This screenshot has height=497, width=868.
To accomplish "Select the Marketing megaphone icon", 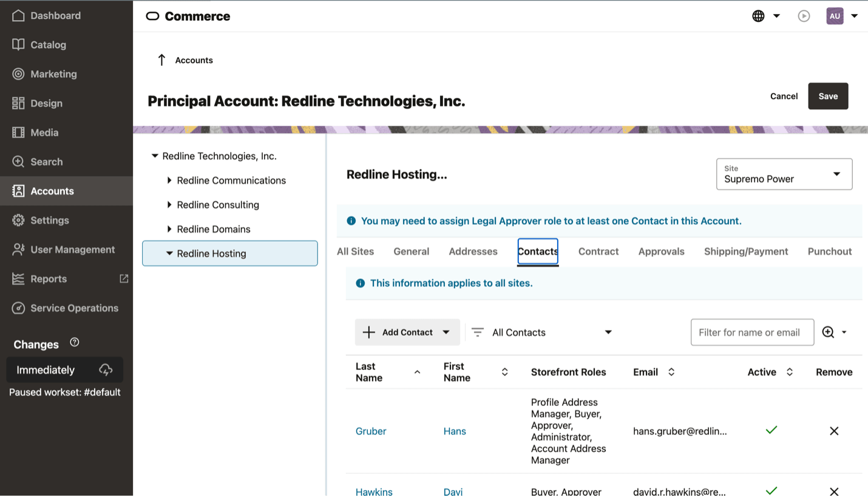I will point(18,74).
